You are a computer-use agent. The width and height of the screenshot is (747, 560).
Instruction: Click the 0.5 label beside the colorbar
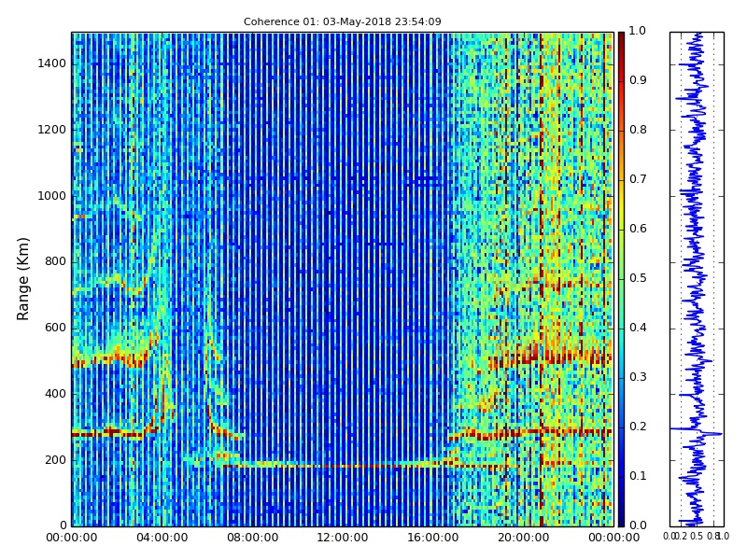637,278
